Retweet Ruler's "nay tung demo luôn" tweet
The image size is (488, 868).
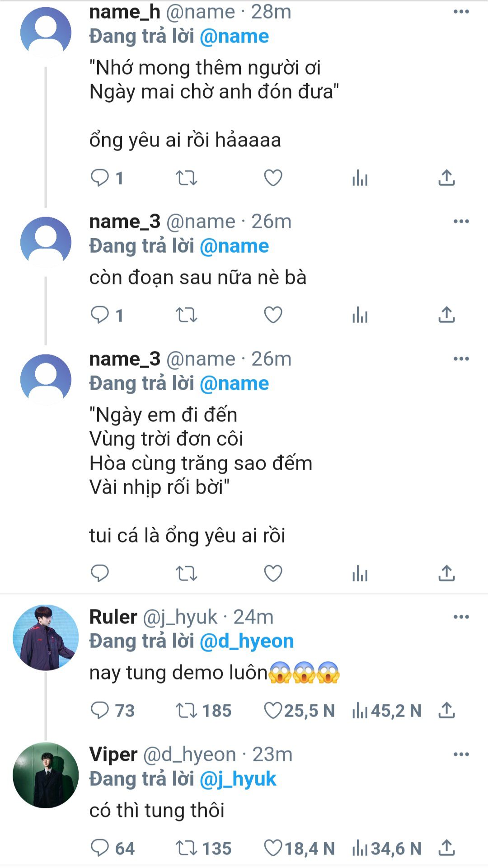pyautogui.click(x=186, y=711)
